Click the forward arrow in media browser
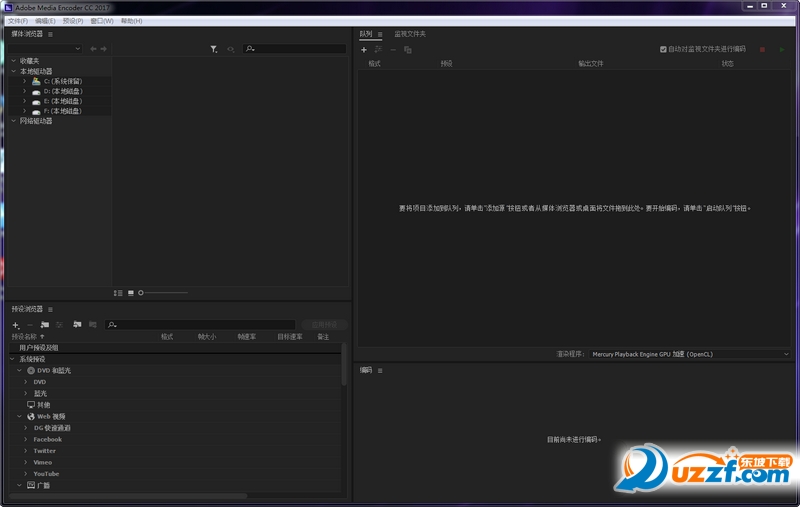800x507 pixels. [x=104, y=48]
